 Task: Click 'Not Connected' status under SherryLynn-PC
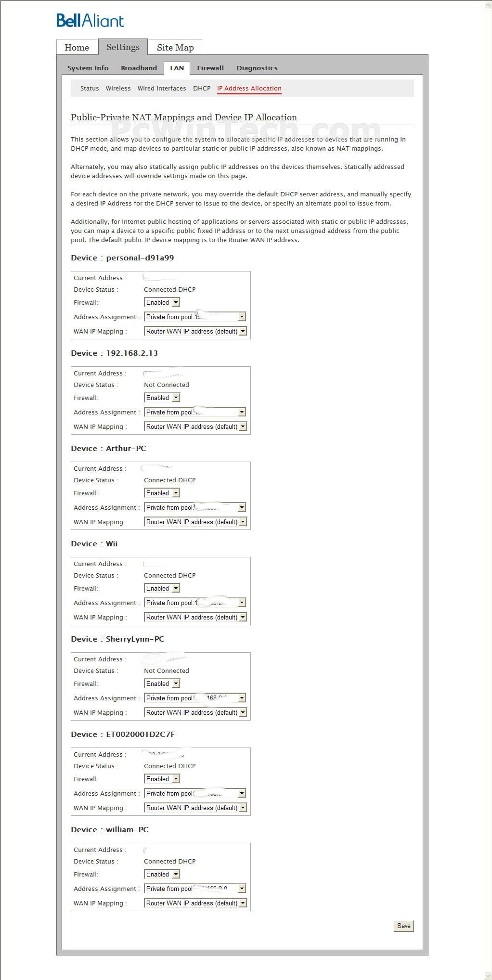click(x=167, y=671)
